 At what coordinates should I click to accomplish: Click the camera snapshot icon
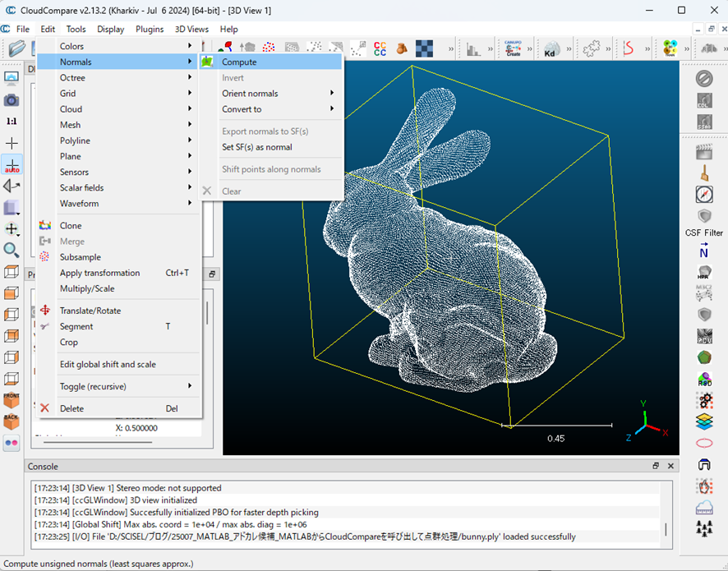point(12,100)
